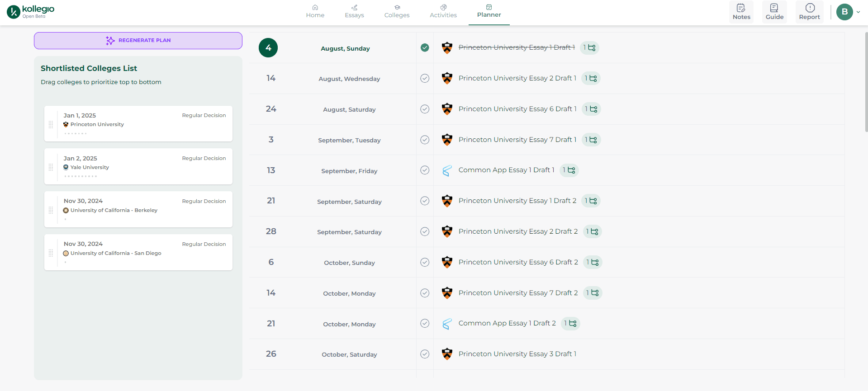This screenshot has height=391, width=868.
Task: Mark Princeton Essay 1 Draft 2 complete
Action: point(425,201)
